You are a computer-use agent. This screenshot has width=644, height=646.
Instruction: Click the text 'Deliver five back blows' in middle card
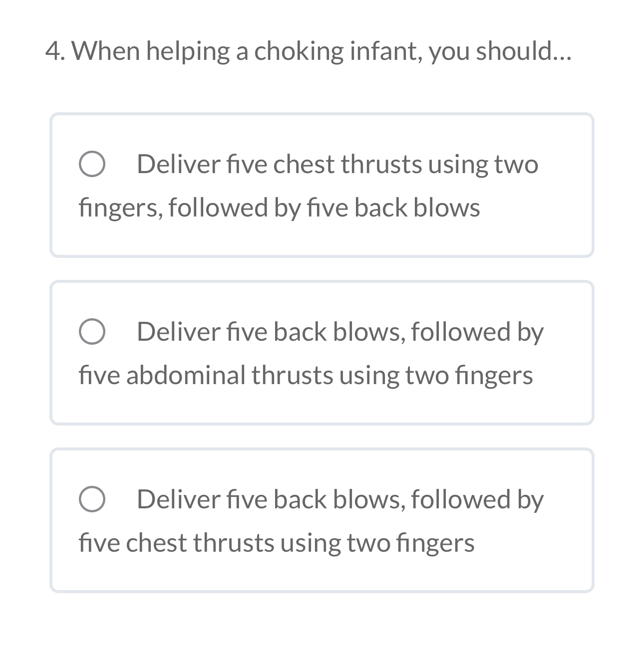(x=260, y=331)
